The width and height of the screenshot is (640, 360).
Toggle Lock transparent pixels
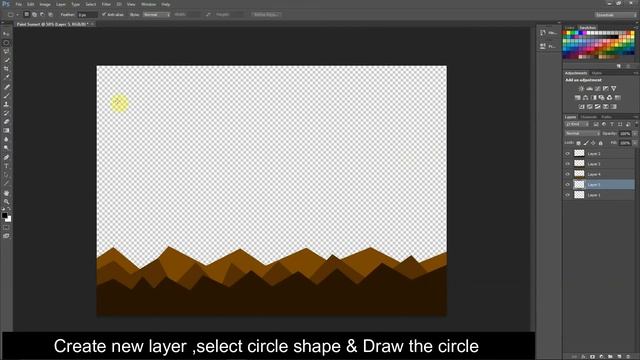(x=578, y=143)
